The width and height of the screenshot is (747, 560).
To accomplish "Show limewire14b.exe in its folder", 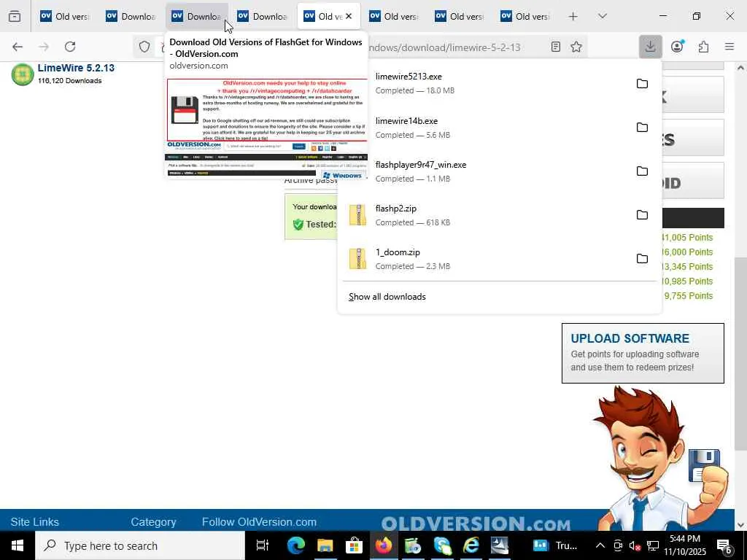I will point(642,127).
